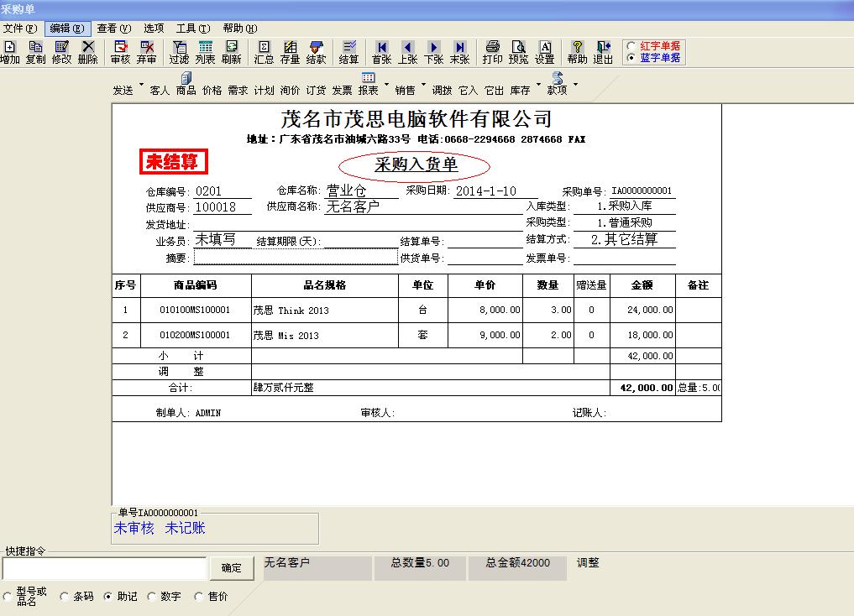This screenshot has width=854, height=616.
Task: Click the 增加 (add) toolbar icon
Action: tap(10, 52)
